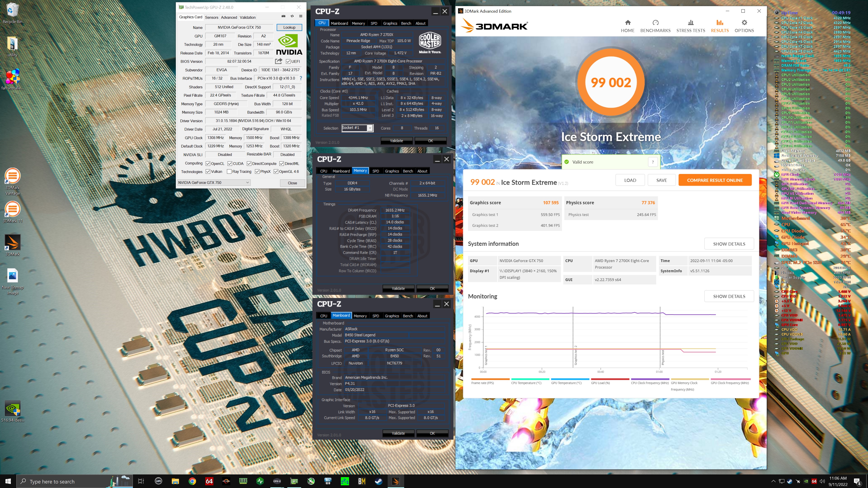Open the New Bitmap Image file

[12, 282]
